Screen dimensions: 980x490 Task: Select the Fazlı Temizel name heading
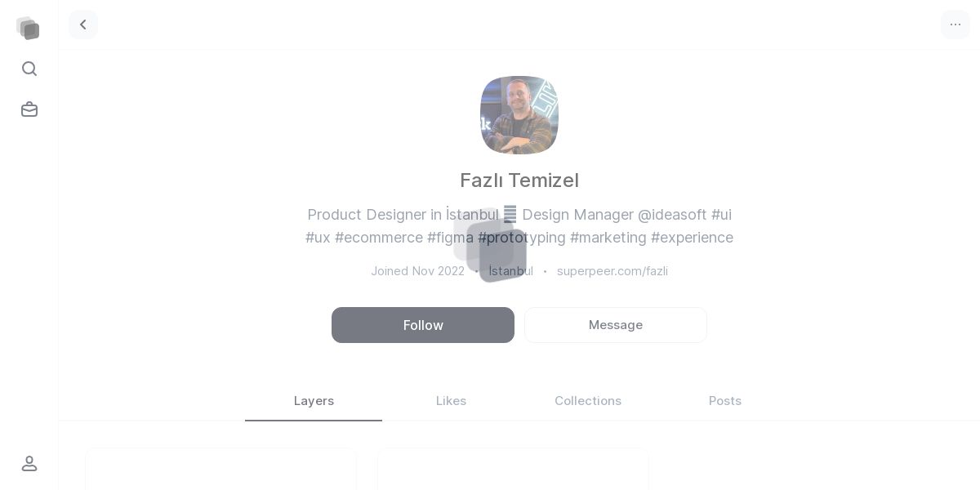(x=519, y=180)
